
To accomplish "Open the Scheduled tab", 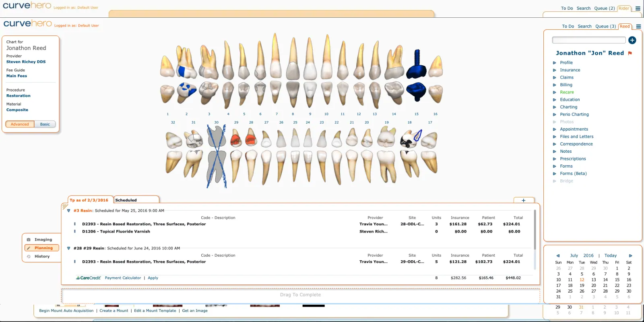I will tap(136, 200).
